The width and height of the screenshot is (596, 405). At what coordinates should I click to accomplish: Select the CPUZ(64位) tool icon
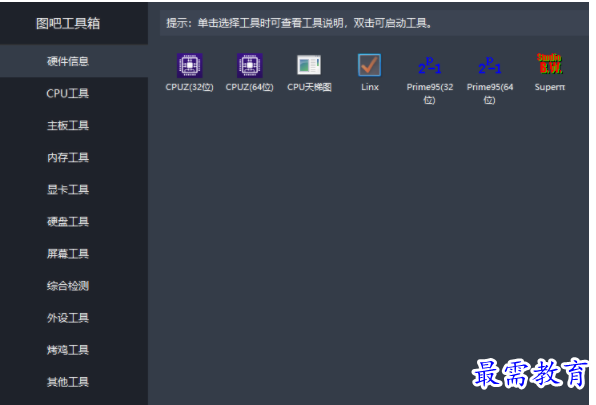(249, 65)
